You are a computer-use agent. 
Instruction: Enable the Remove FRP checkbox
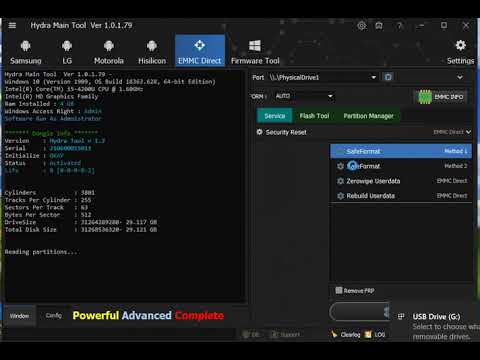click(x=339, y=291)
